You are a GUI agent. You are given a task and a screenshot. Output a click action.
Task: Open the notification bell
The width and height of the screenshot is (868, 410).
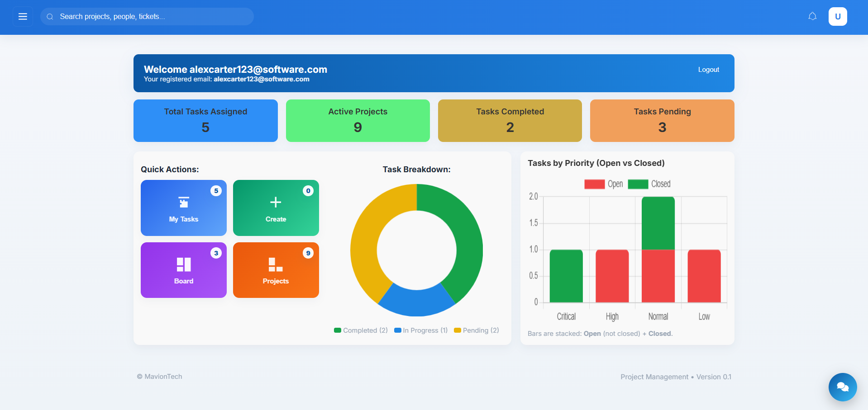tap(812, 16)
